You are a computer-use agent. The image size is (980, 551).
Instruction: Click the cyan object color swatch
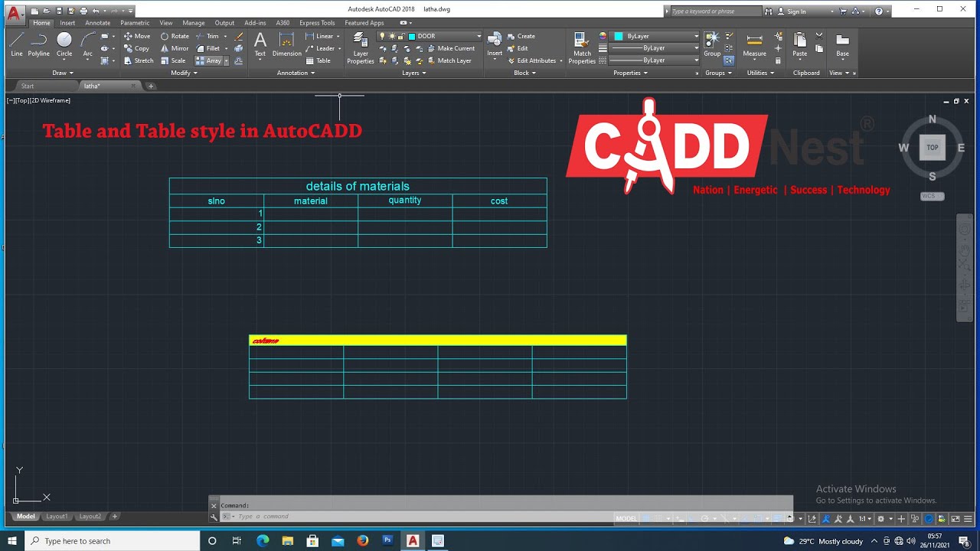[x=619, y=36]
